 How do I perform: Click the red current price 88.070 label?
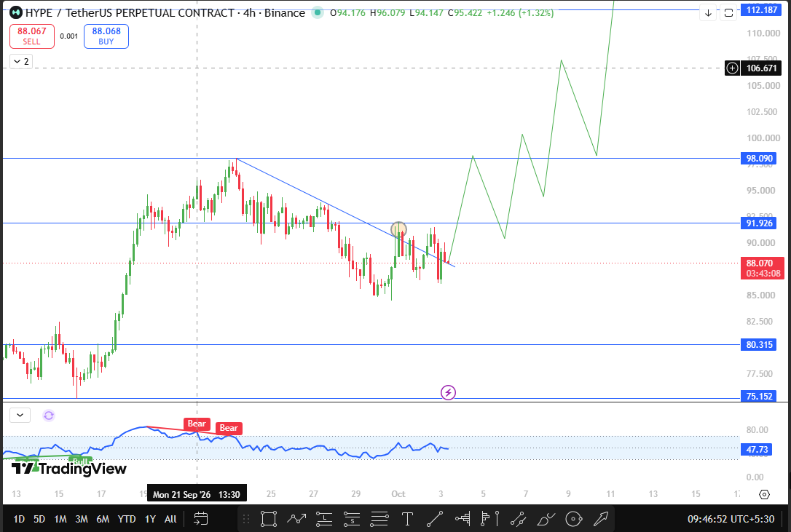[x=763, y=269]
